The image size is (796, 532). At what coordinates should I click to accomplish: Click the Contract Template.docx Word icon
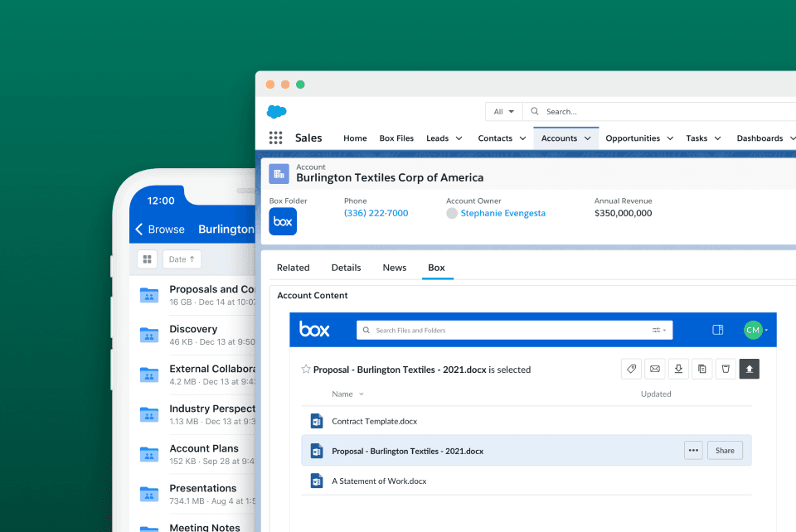pos(316,421)
